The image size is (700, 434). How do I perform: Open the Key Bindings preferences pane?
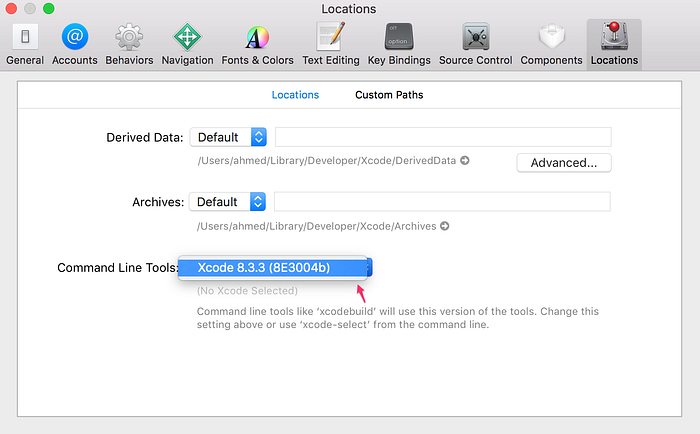point(399,45)
